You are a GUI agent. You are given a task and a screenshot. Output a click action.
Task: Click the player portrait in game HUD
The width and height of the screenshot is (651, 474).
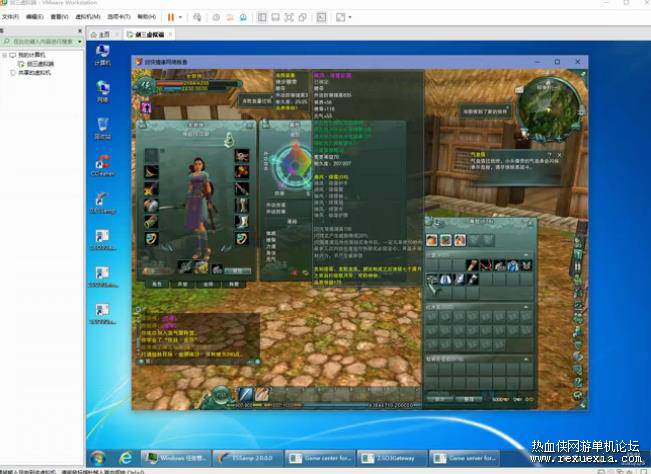[x=146, y=85]
